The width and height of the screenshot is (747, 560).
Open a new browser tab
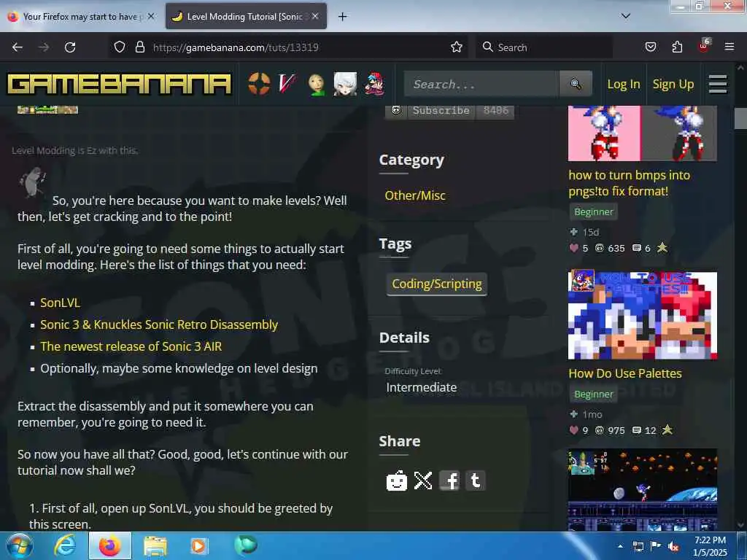tap(343, 17)
